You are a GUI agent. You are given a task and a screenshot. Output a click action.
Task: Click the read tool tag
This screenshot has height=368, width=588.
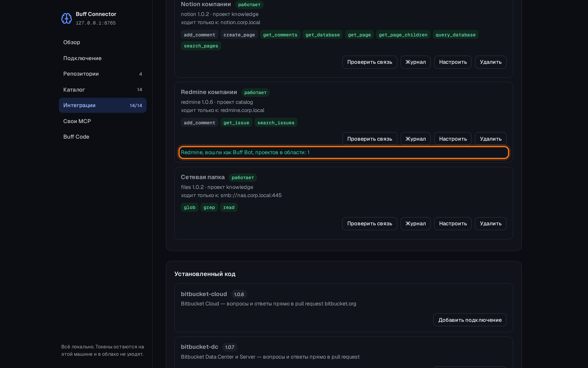coord(229,207)
